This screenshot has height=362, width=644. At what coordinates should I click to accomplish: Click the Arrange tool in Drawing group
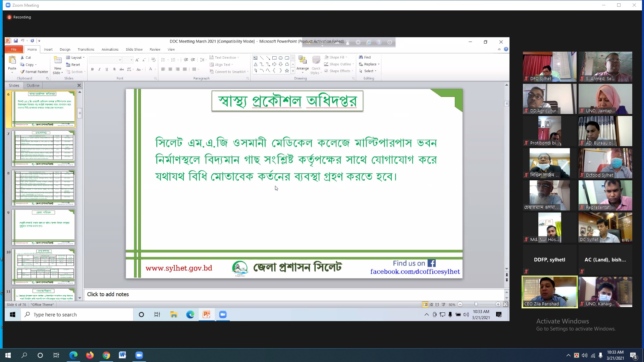click(303, 62)
